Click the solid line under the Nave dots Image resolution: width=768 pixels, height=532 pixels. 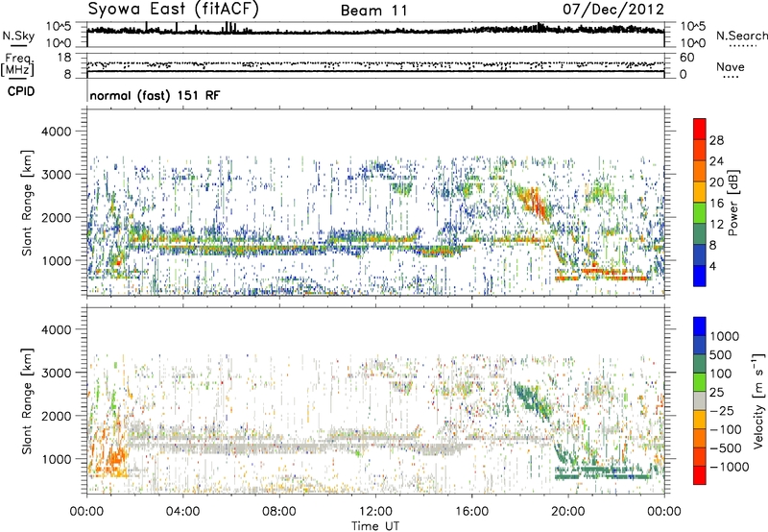[375, 71]
